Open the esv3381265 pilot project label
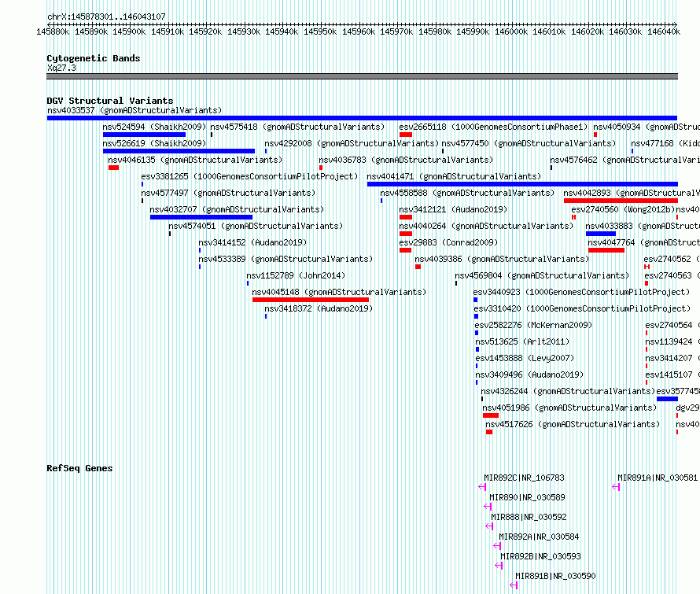Viewport: 700px width, 594px height. click(x=249, y=176)
